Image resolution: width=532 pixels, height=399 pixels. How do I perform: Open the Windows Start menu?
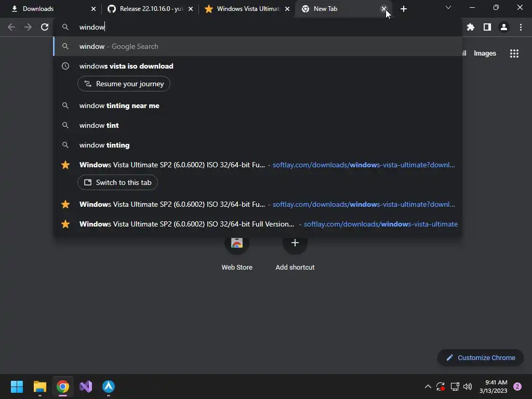tap(17, 387)
